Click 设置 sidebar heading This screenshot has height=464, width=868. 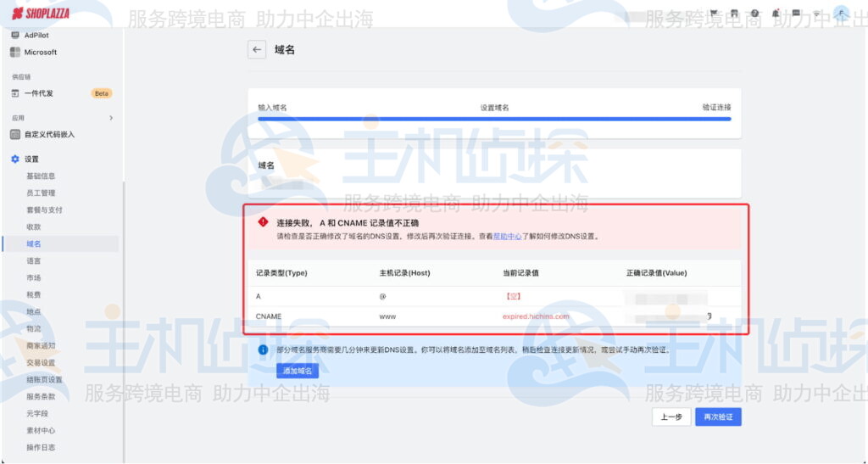31,159
